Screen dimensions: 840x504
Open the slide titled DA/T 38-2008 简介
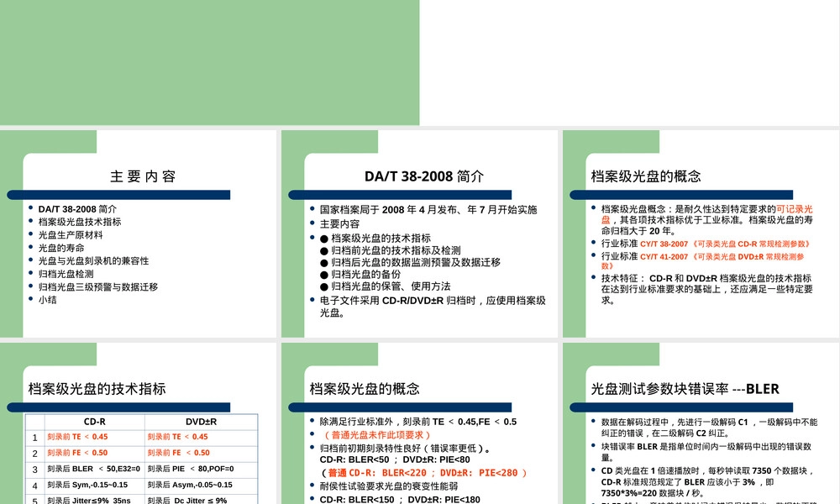[x=419, y=234]
